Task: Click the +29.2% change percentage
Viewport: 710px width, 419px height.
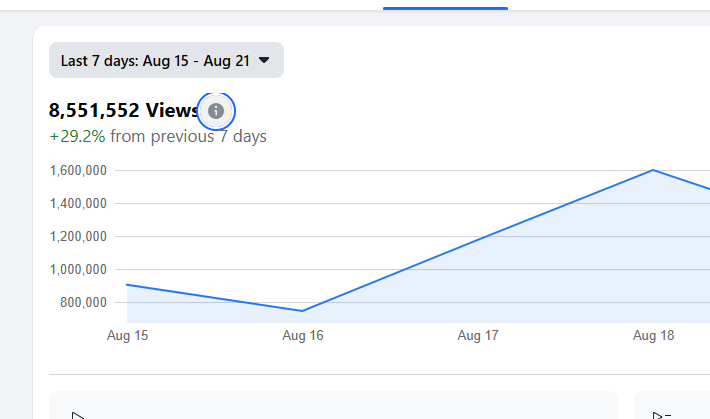Action: coord(77,136)
